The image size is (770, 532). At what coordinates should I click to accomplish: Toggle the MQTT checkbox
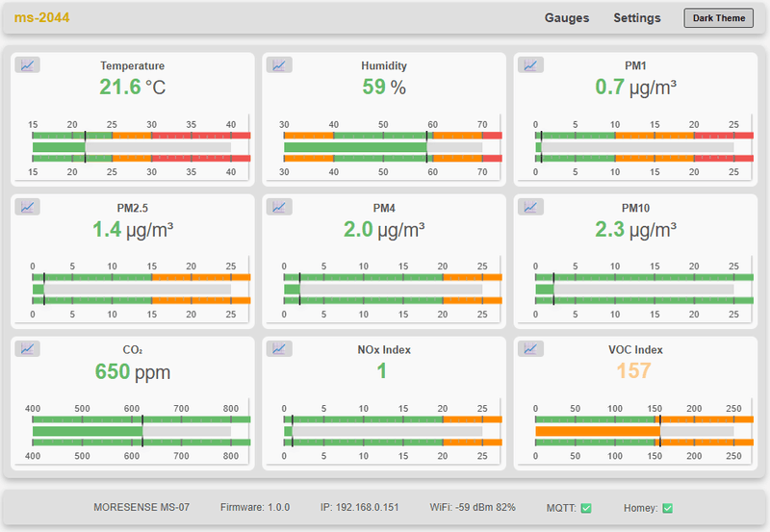[586, 508]
